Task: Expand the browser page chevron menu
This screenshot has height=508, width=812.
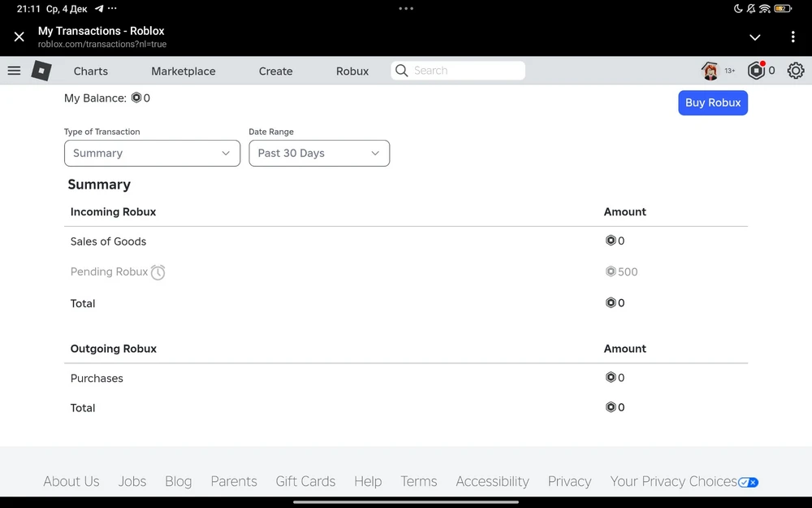Action: coord(755,37)
